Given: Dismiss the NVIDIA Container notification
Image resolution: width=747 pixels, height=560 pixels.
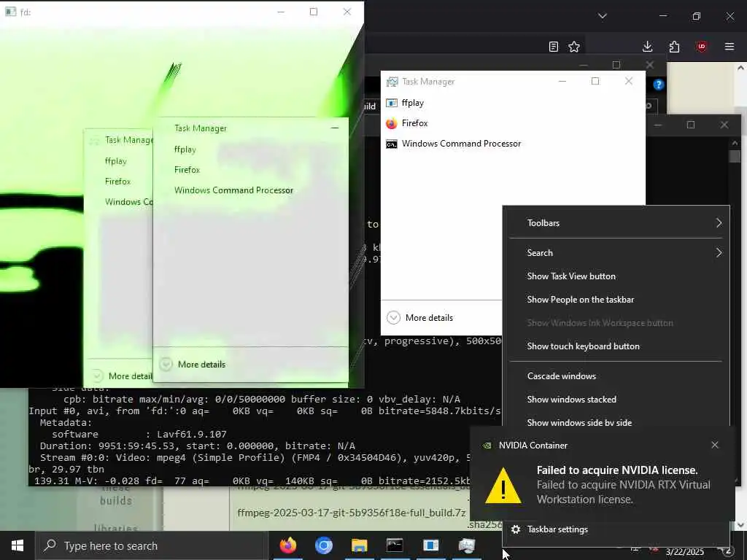Looking at the screenshot, I should tap(715, 445).
